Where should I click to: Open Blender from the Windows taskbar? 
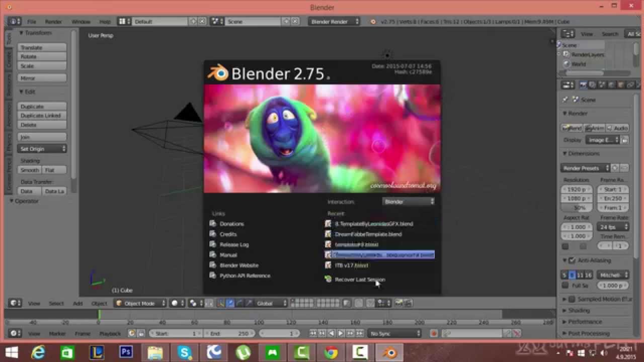pos(389,352)
